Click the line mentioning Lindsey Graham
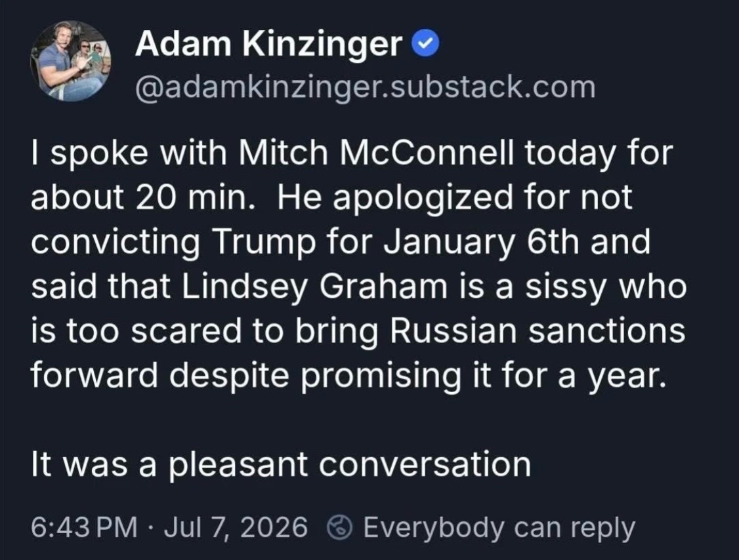 coord(358,287)
